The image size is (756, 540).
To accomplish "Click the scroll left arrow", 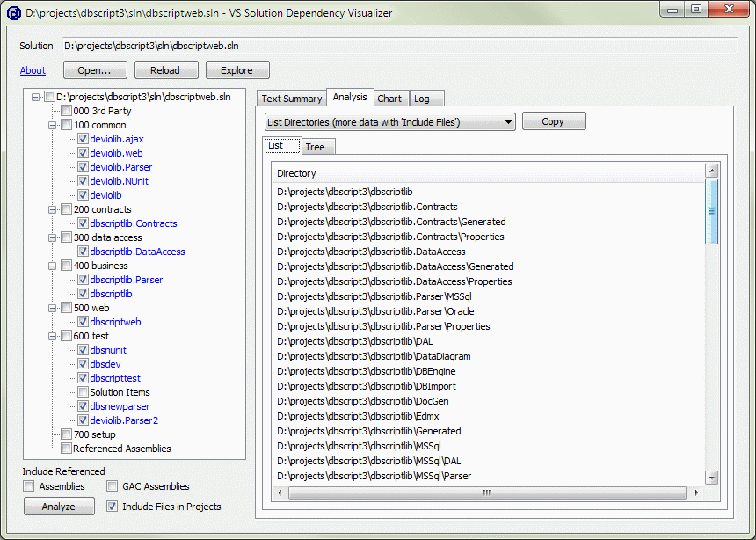I will (x=280, y=493).
